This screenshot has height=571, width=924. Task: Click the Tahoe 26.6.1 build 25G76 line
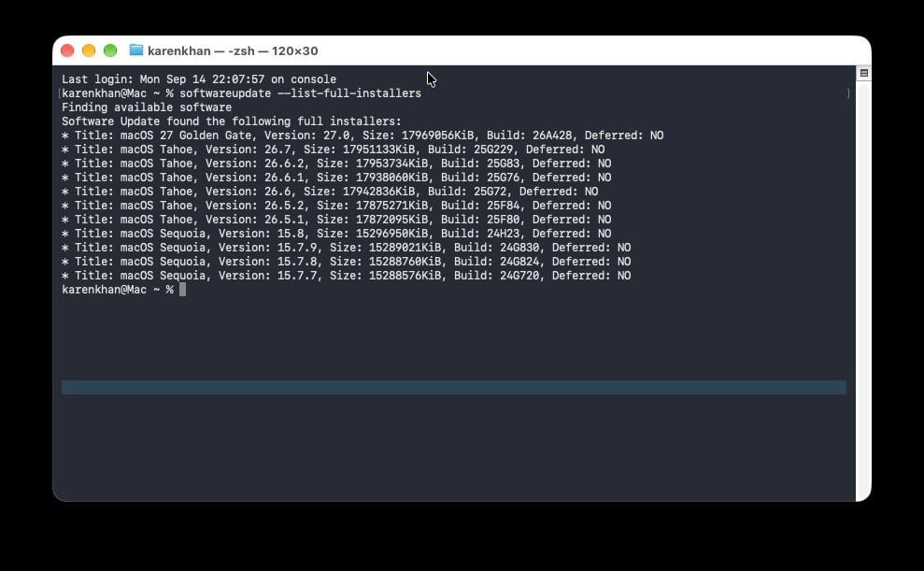tap(336, 178)
